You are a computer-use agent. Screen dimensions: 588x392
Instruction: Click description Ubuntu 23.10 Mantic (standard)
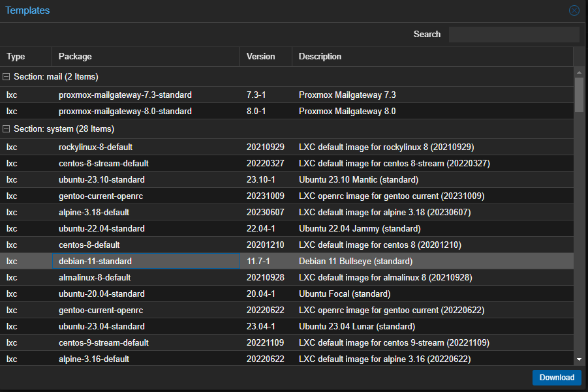[358, 179]
